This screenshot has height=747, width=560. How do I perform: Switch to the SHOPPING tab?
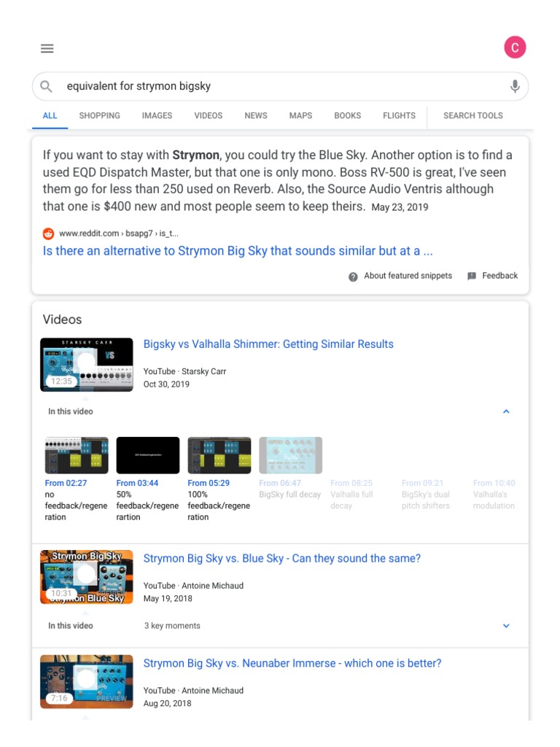[x=99, y=116]
